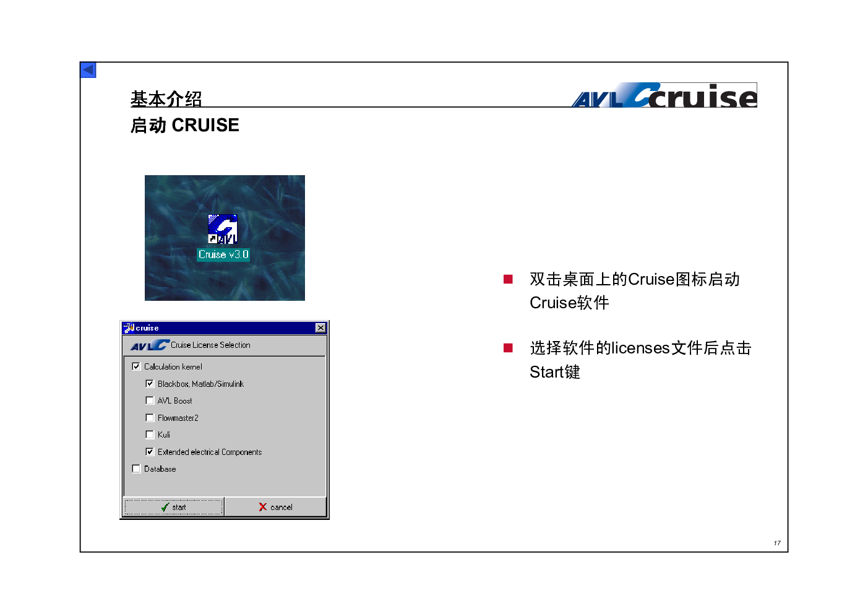Click the start button

173,507
